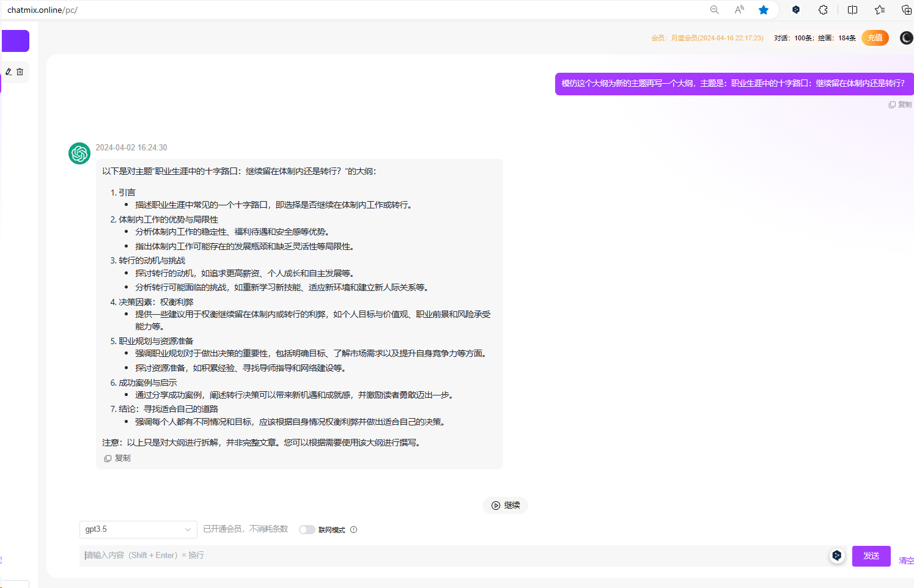Click the trash delete conversation icon
Screen dimensions: 914x588
pos(20,72)
